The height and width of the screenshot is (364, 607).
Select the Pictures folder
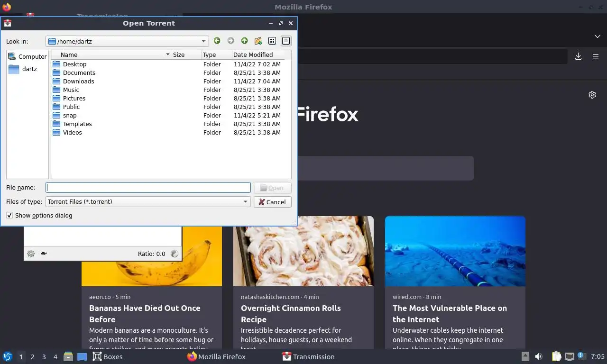[69, 98]
